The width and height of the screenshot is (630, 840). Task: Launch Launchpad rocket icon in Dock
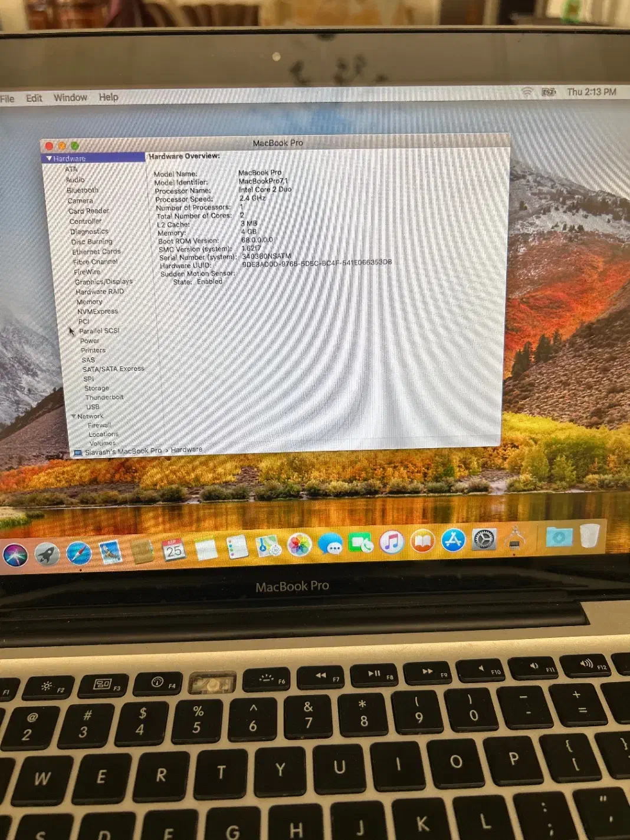[x=47, y=554]
